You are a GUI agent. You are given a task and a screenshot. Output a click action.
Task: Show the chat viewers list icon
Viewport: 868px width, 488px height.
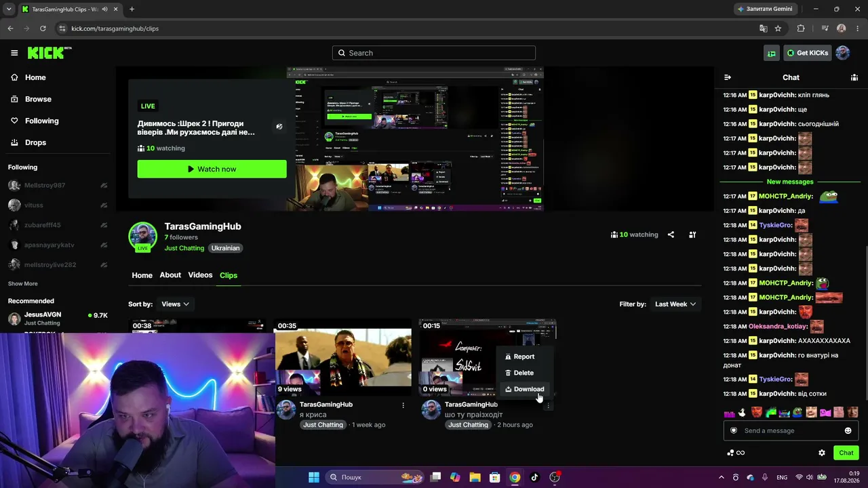854,77
